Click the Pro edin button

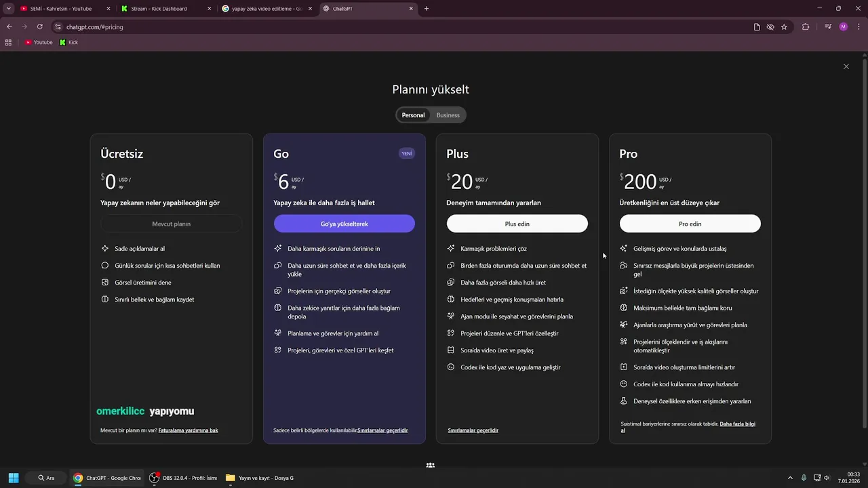click(690, 224)
